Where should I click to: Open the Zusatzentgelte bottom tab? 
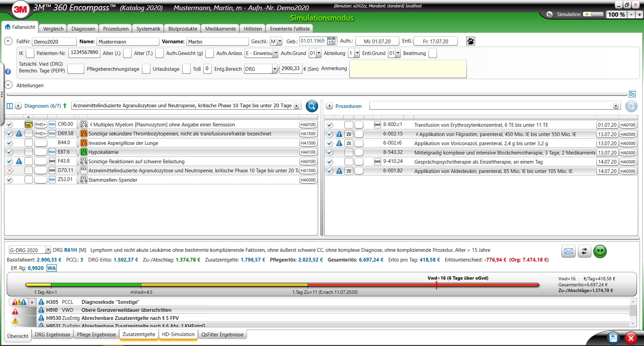pos(139,334)
